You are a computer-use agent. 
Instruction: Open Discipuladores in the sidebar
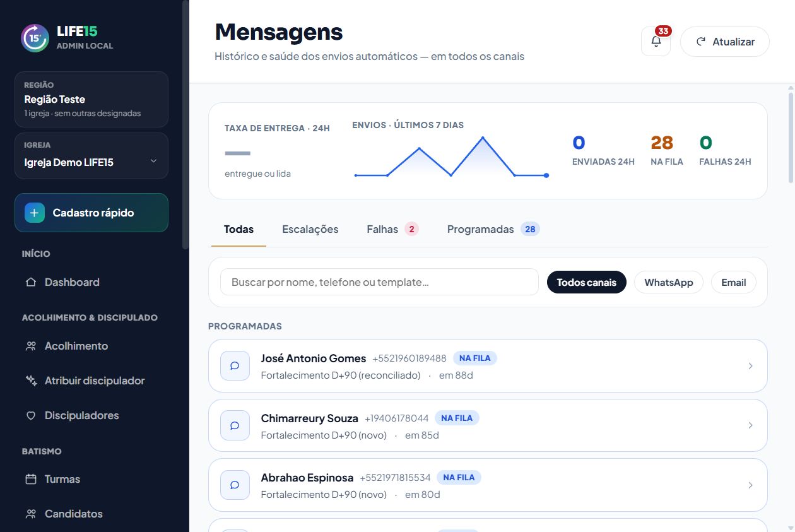pos(91,415)
